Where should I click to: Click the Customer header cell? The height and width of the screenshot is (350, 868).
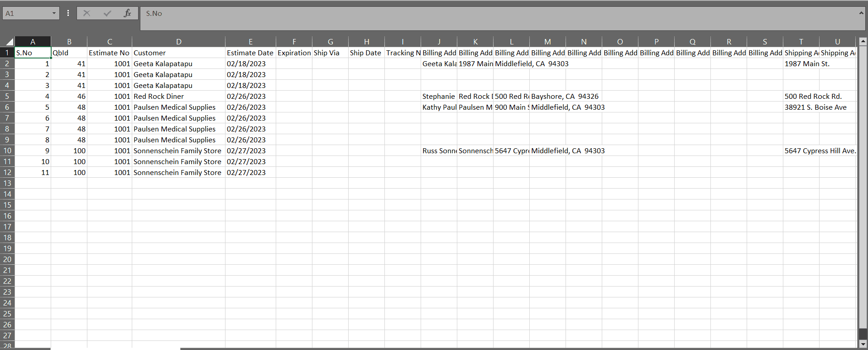[x=178, y=53]
